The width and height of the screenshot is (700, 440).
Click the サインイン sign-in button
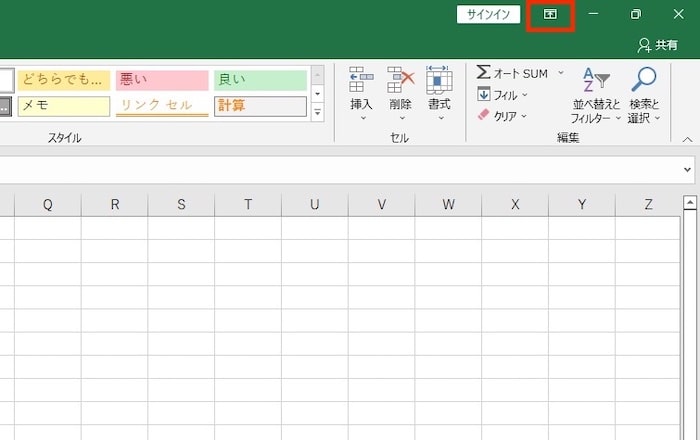[488, 15]
